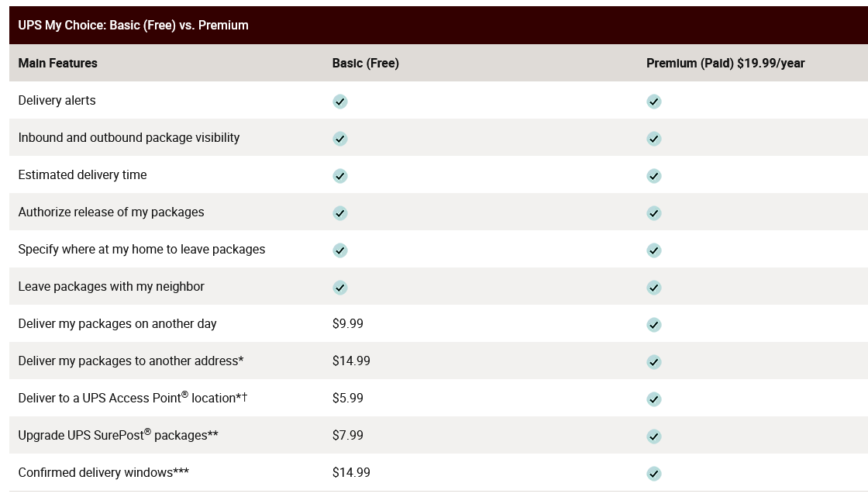Select Basic checkmark for Estimated delivery time
The image size is (868, 497).
(340, 176)
